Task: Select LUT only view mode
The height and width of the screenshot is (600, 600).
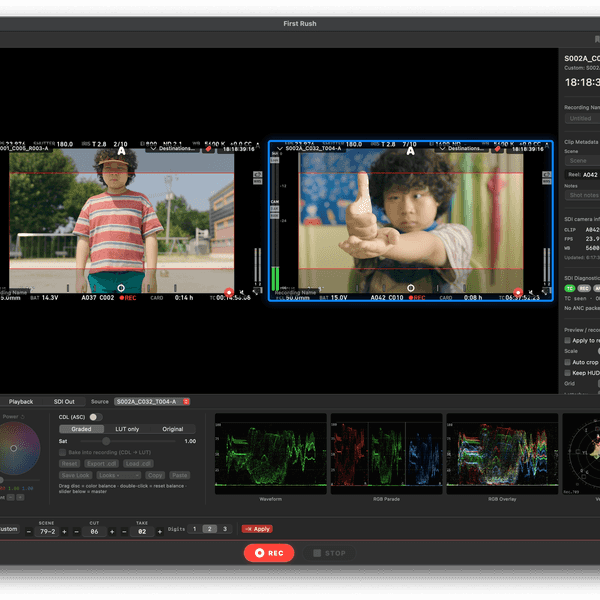Action: click(127, 429)
